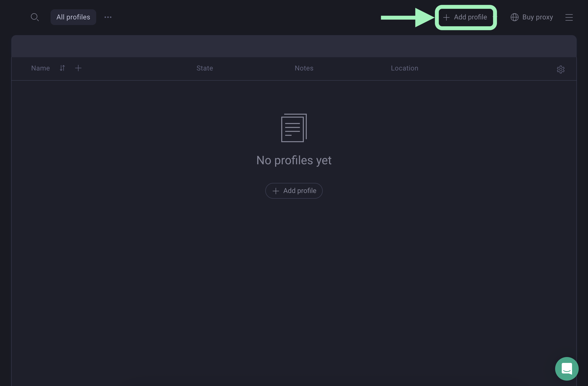
Task: Open the hamburger main menu
Action: coord(569,17)
